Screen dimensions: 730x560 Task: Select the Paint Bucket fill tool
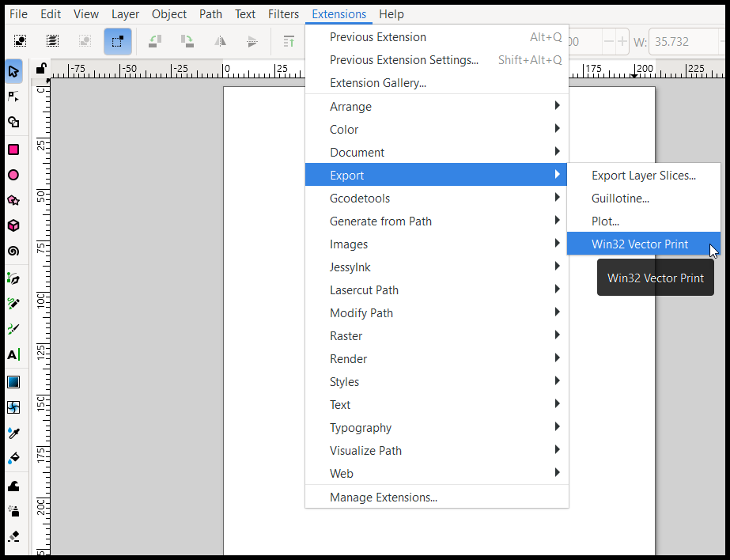[x=13, y=458]
